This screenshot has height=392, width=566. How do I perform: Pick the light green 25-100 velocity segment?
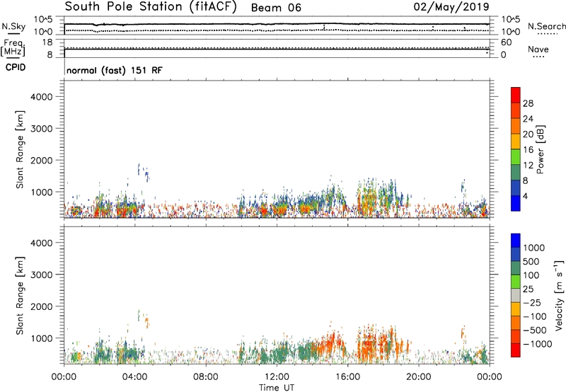pos(516,282)
